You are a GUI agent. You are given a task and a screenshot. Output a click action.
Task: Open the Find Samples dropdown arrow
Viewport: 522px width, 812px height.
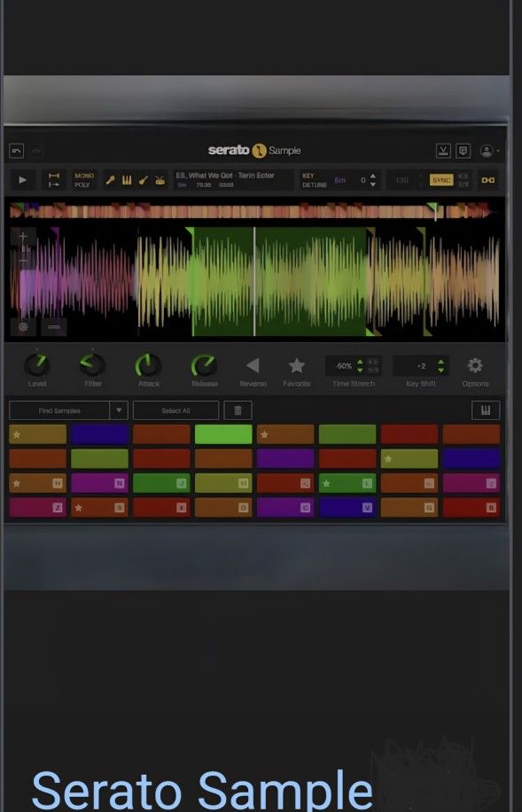tap(119, 410)
